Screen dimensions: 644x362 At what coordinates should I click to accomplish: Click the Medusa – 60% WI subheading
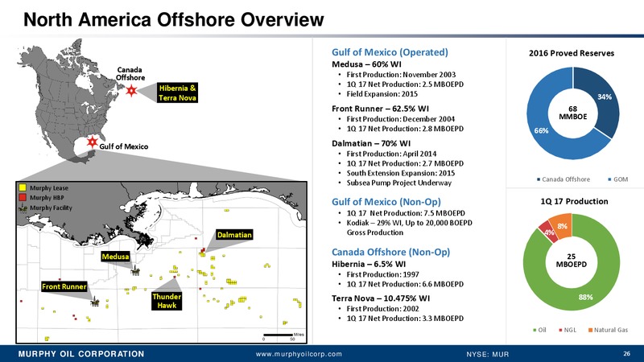click(x=366, y=64)
